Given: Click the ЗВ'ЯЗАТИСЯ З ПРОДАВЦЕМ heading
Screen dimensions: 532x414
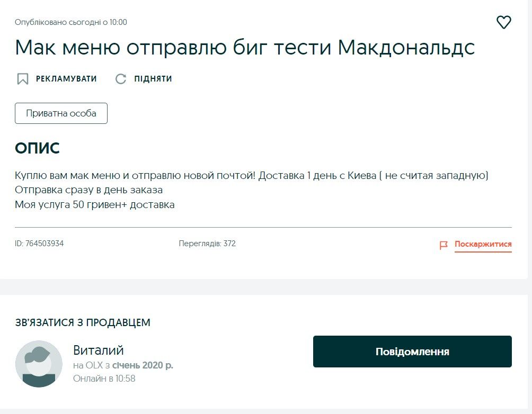Looking at the screenshot, I should tap(83, 322).
